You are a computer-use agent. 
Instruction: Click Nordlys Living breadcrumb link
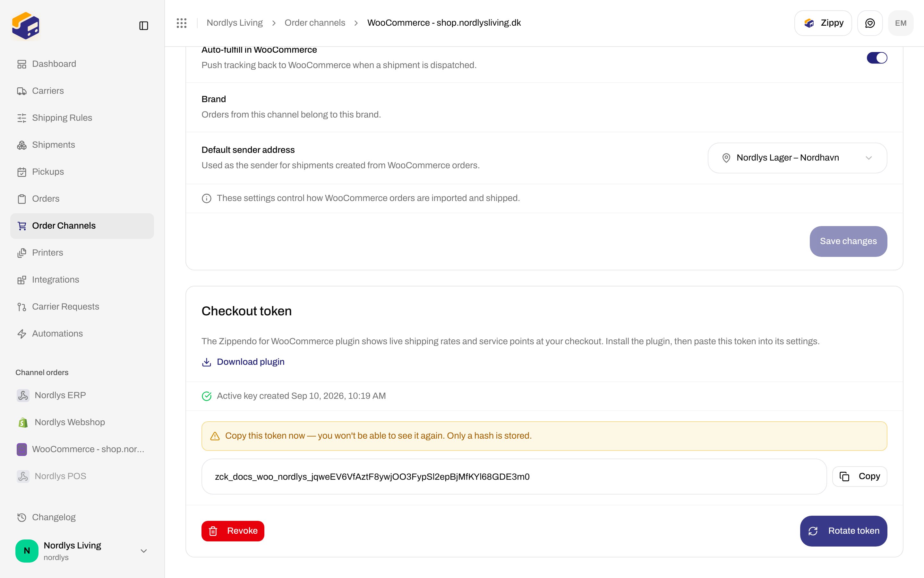tap(235, 22)
